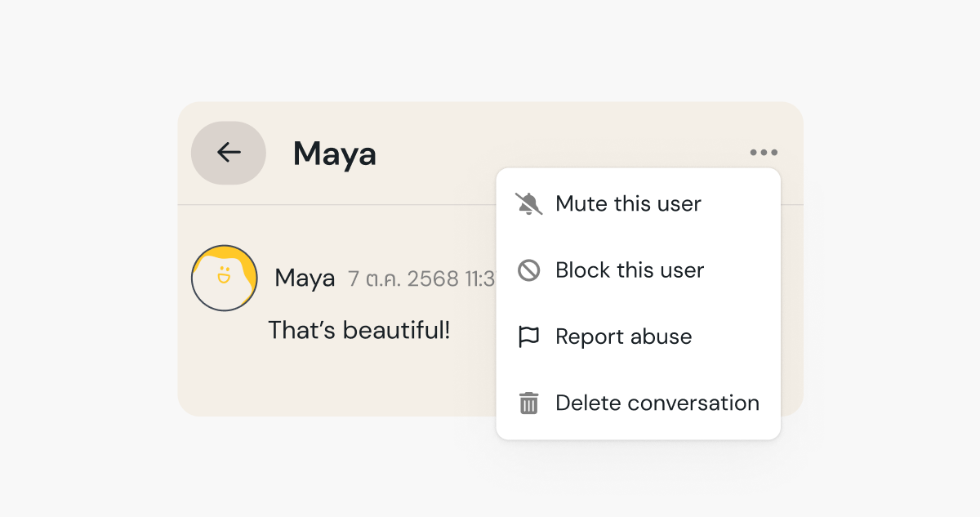Select 'Report abuse' from the menu
The image size is (980, 517).
pos(639,336)
